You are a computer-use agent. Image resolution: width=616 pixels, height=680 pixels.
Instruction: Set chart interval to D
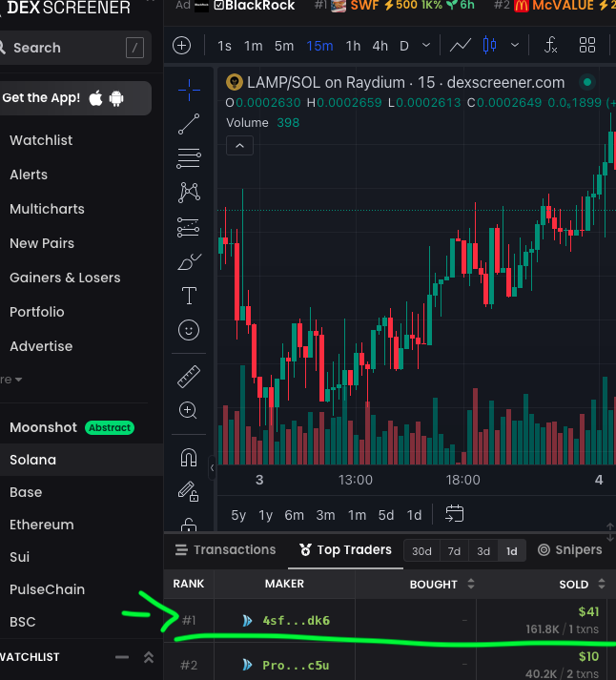[404, 46]
